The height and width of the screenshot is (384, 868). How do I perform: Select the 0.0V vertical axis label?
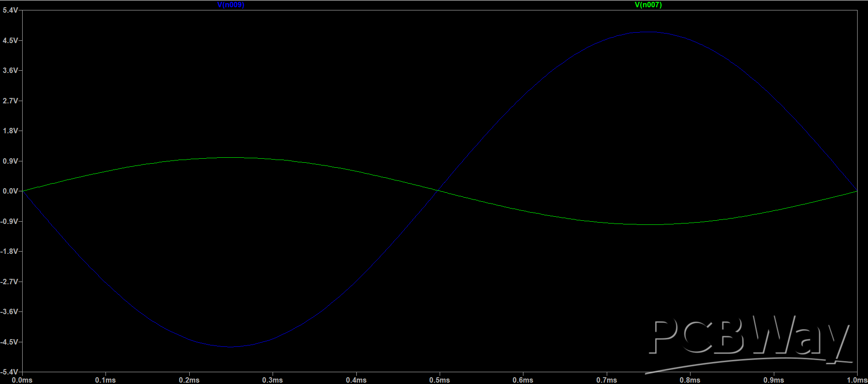tap(10, 191)
